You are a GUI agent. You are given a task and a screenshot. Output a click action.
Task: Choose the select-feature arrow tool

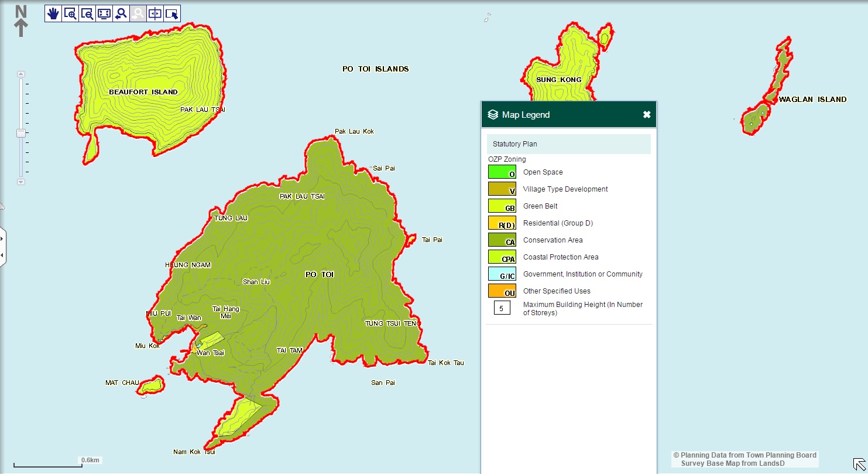172,14
